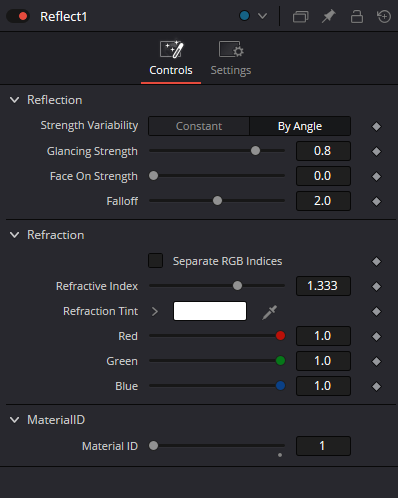
Task: Click the Glancing Strength value field
Action: 323,151
